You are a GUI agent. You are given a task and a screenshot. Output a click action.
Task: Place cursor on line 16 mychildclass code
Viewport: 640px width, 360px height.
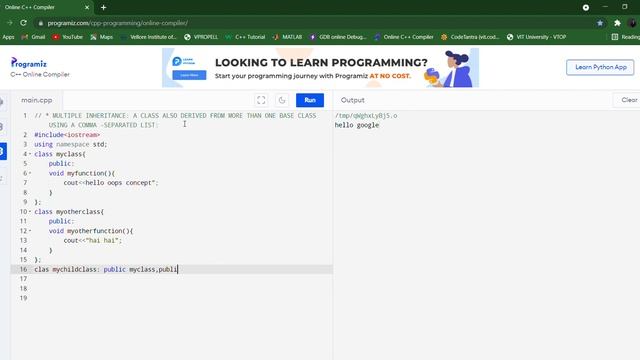106,269
